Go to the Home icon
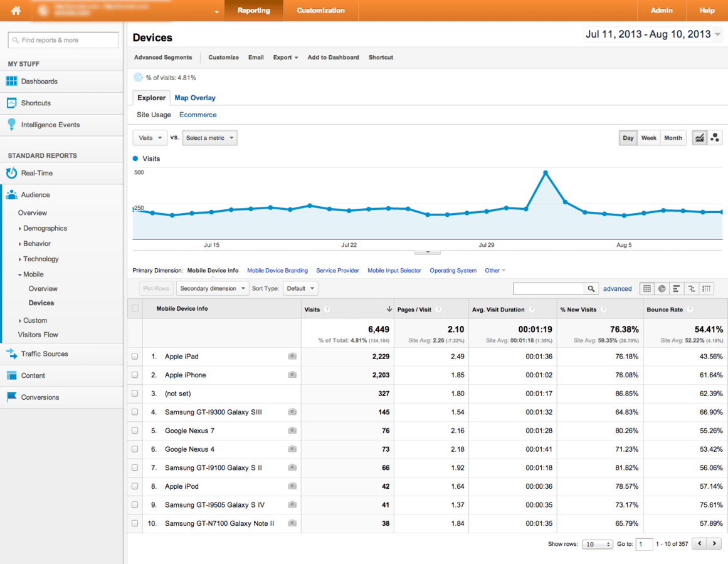The height and width of the screenshot is (564, 728). [x=16, y=10]
